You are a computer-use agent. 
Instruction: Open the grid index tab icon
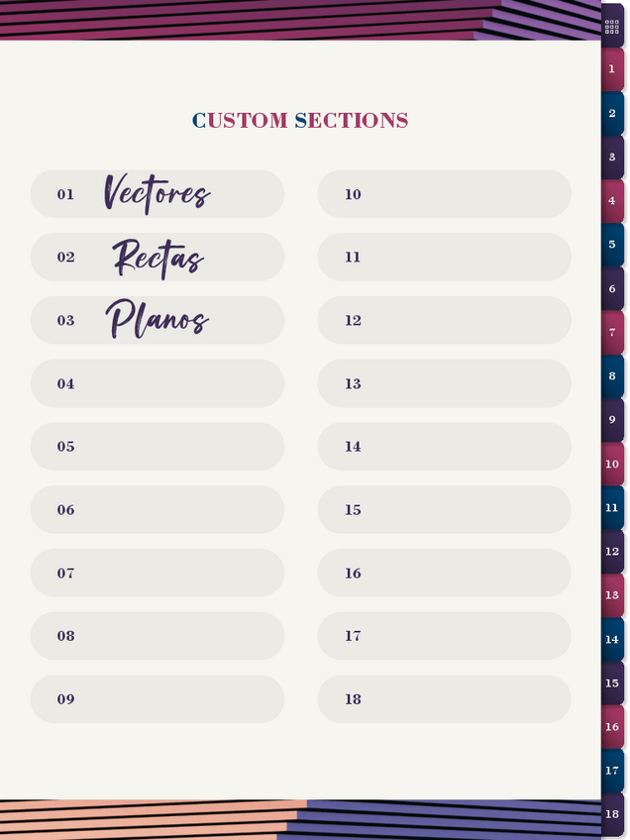[612, 27]
